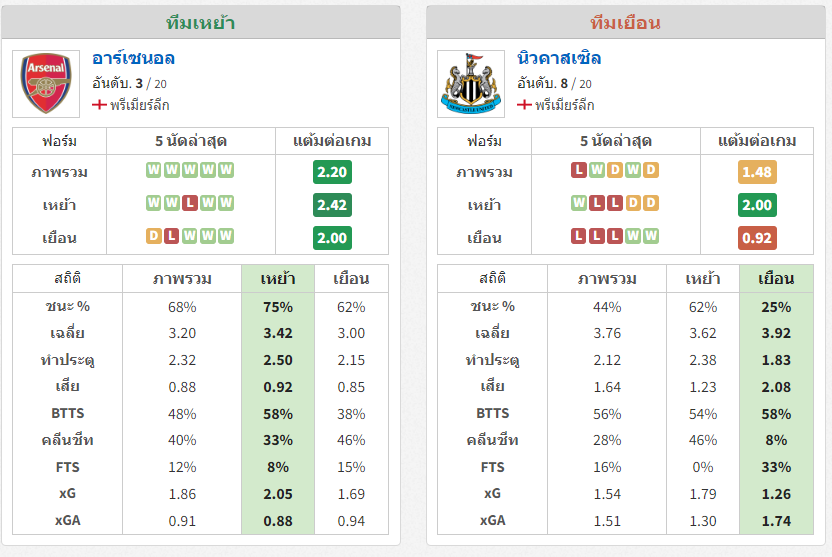
Task: Click Arsenal's home win rate 75% cell
Action: [x=278, y=307]
